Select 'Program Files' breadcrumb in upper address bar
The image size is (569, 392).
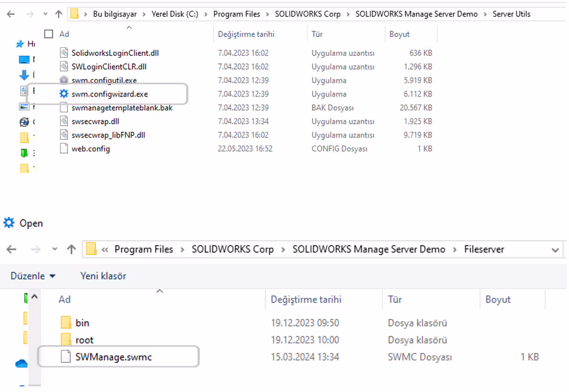237,14
